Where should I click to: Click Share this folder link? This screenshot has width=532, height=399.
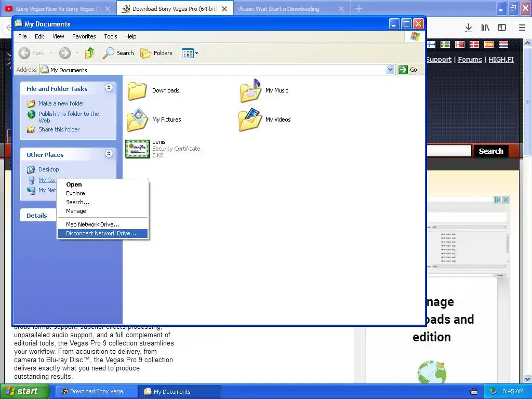coord(59,129)
